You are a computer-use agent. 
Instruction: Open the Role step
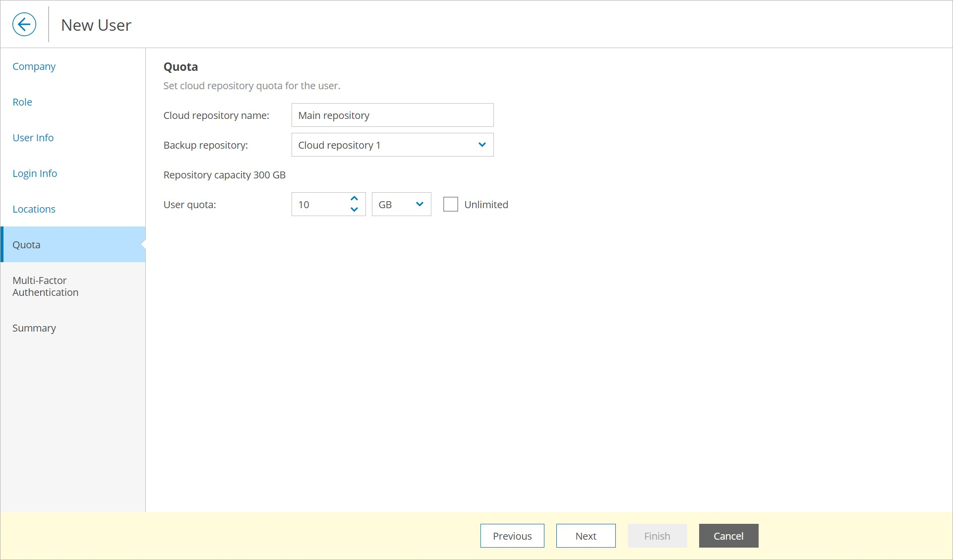(x=22, y=102)
